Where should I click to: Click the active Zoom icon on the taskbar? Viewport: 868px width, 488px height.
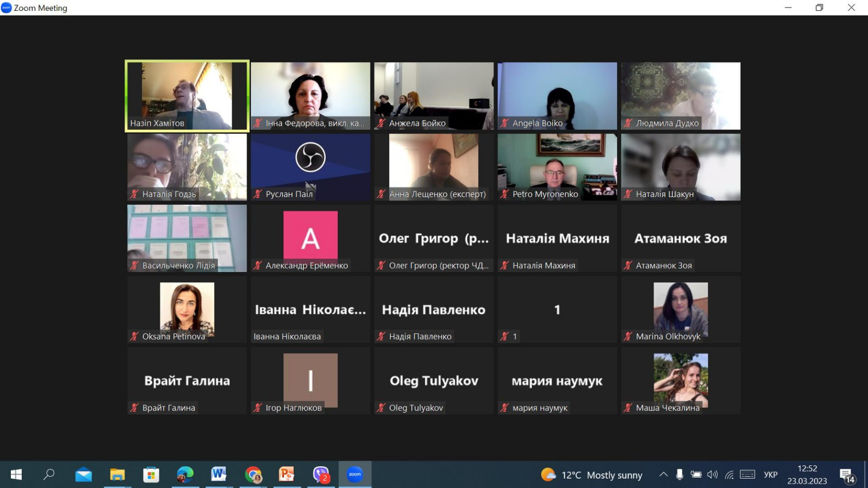[x=355, y=474]
